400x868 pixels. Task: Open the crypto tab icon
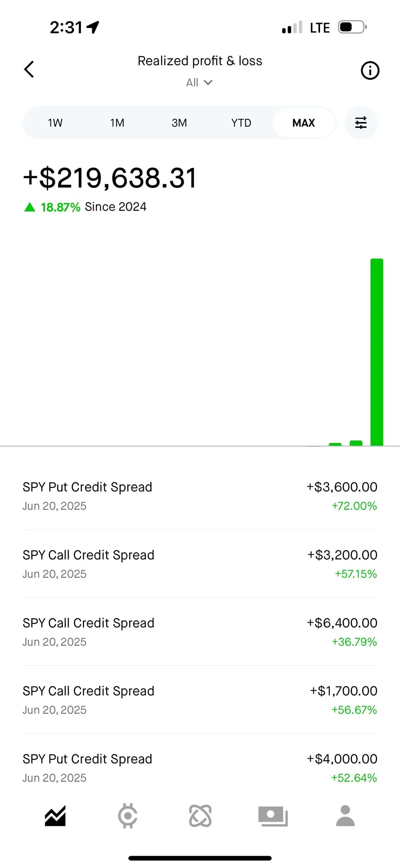(x=128, y=816)
